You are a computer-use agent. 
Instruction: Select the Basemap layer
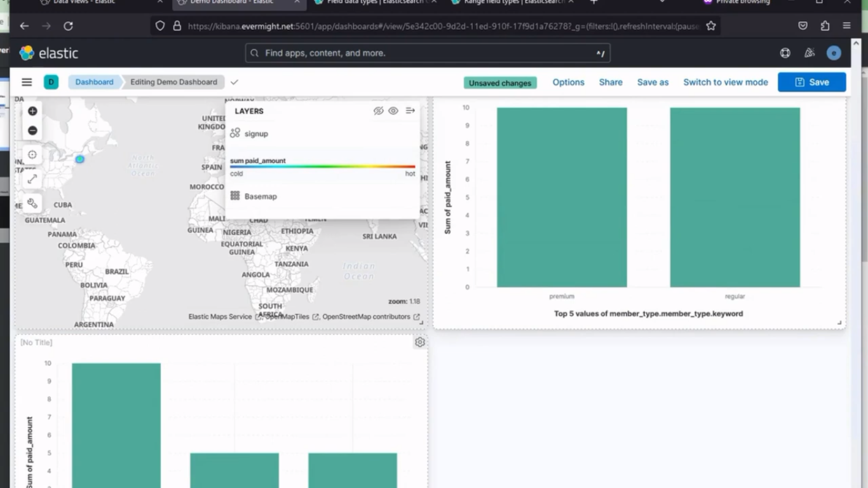coord(261,196)
